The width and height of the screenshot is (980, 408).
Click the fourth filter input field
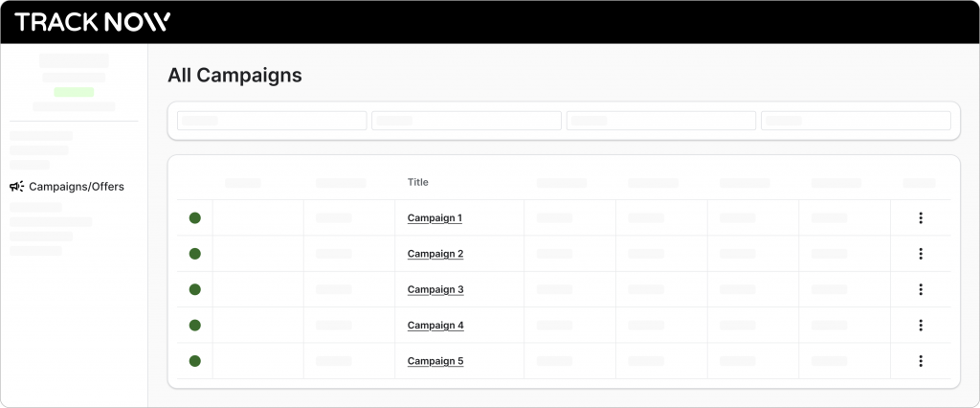856,121
